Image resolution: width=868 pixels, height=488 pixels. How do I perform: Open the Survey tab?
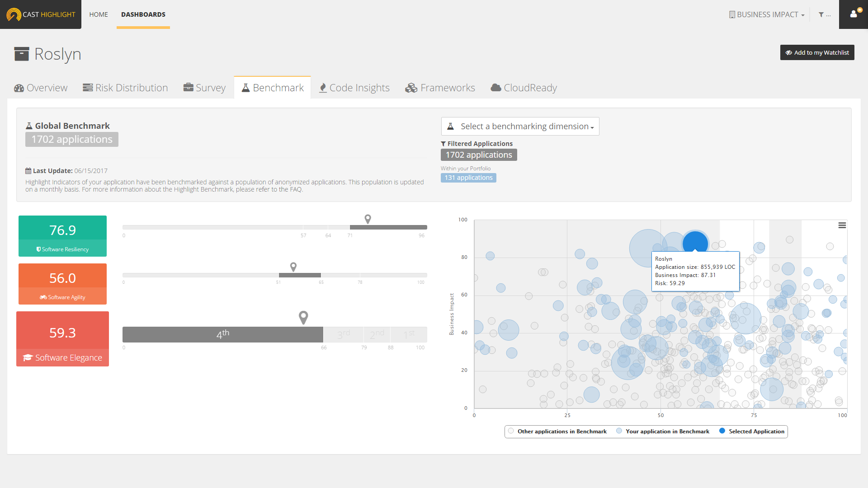point(204,88)
